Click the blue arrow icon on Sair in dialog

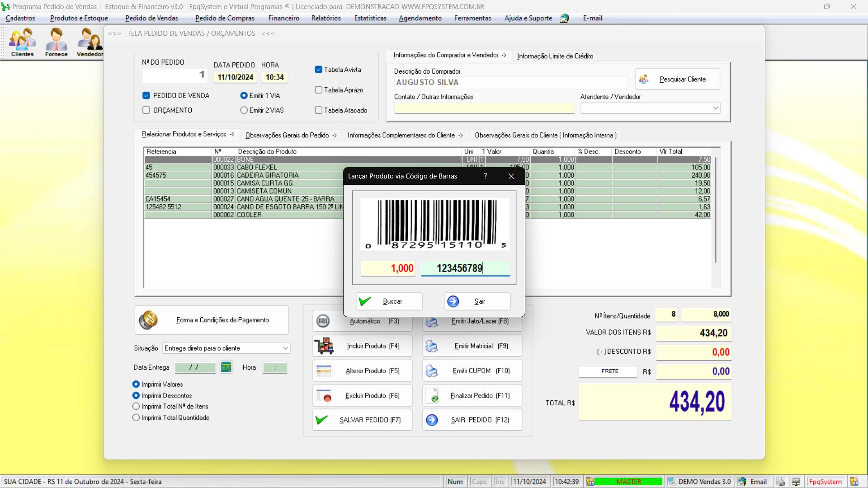[453, 301]
